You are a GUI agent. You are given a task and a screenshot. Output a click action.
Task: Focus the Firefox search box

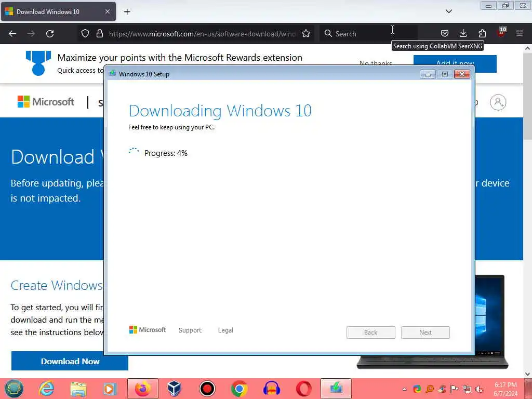pos(368,34)
